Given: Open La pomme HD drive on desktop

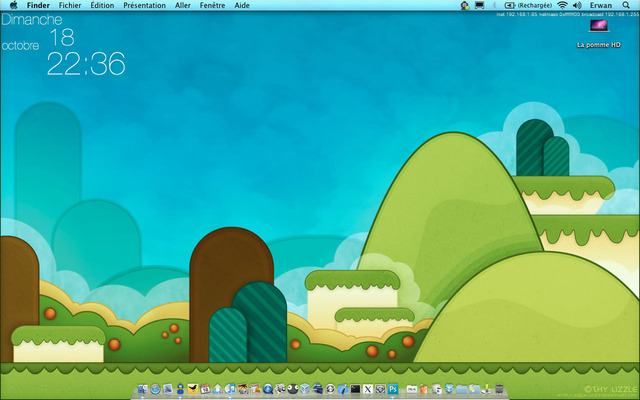Looking at the screenshot, I should (599, 34).
